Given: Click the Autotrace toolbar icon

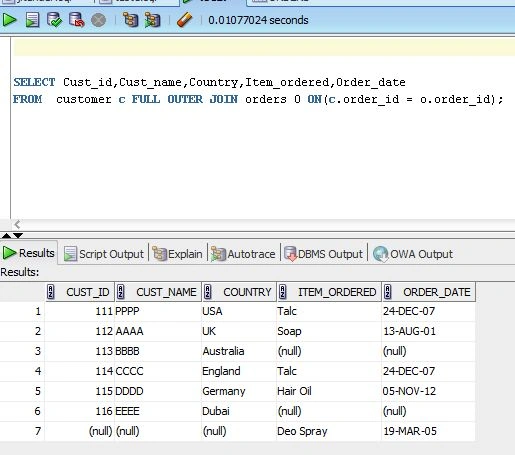Looking at the screenshot, I should click(152, 20).
